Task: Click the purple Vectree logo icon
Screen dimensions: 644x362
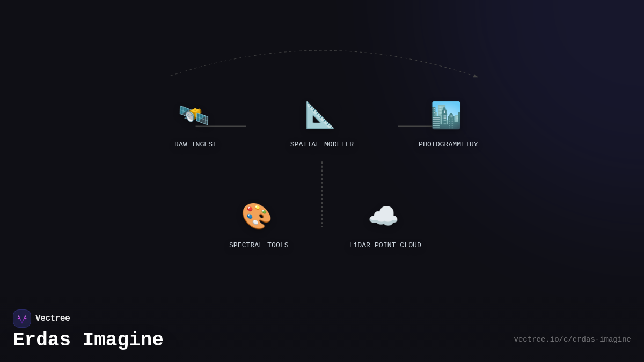Action: pyautogui.click(x=22, y=319)
